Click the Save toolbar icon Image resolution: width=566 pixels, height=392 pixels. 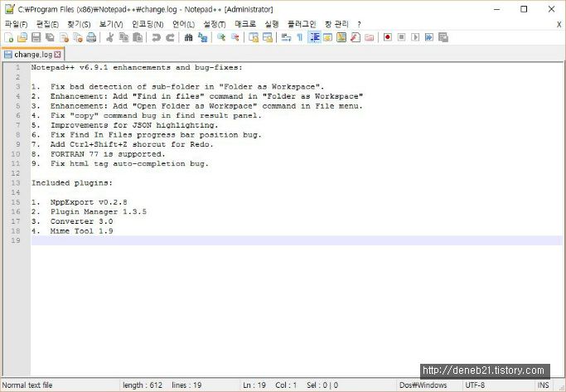click(36, 37)
